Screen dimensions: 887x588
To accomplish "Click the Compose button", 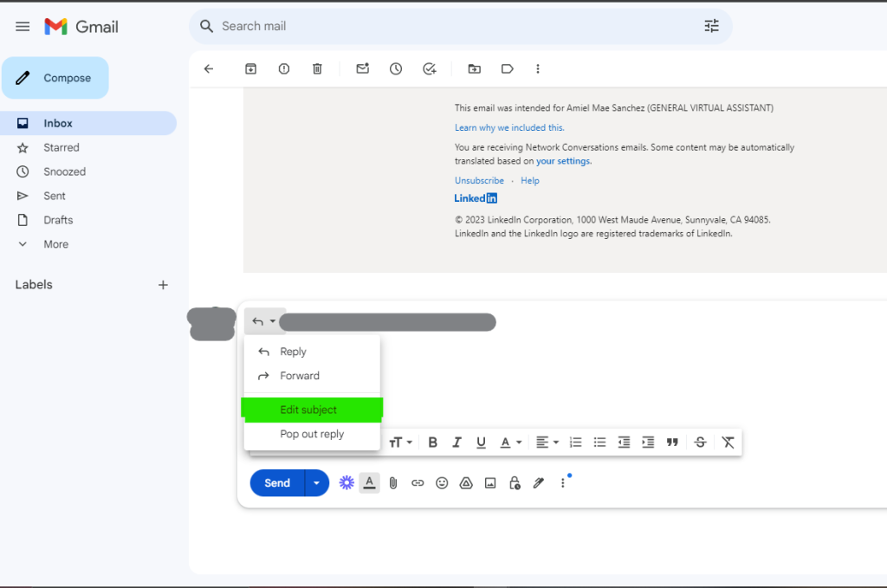I will pyautogui.click(x=55, y=78).
